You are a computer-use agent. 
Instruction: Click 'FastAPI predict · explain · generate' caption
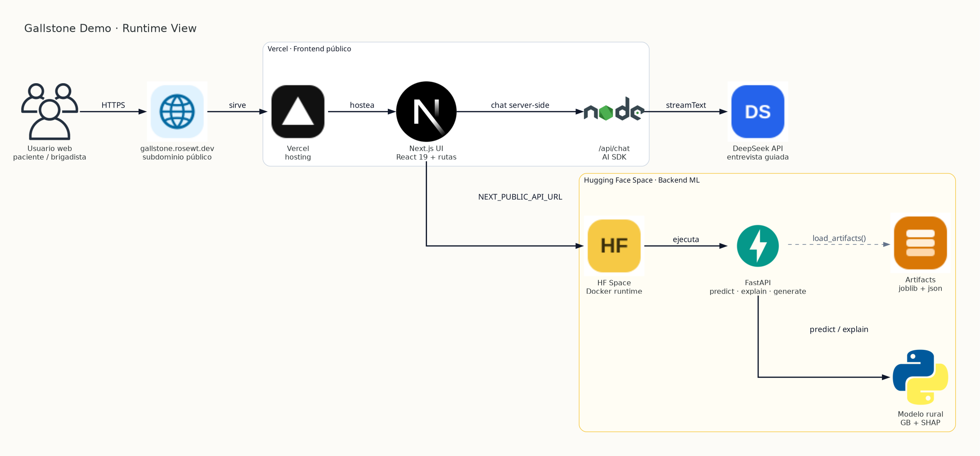pyautogui.click(x=758, y=287)
